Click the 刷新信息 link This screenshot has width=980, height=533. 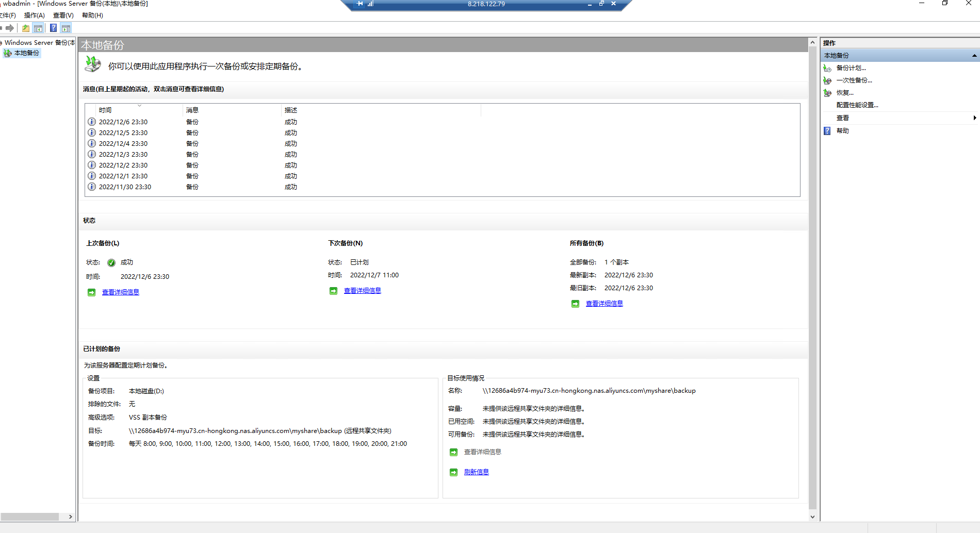tap(476, 472)
